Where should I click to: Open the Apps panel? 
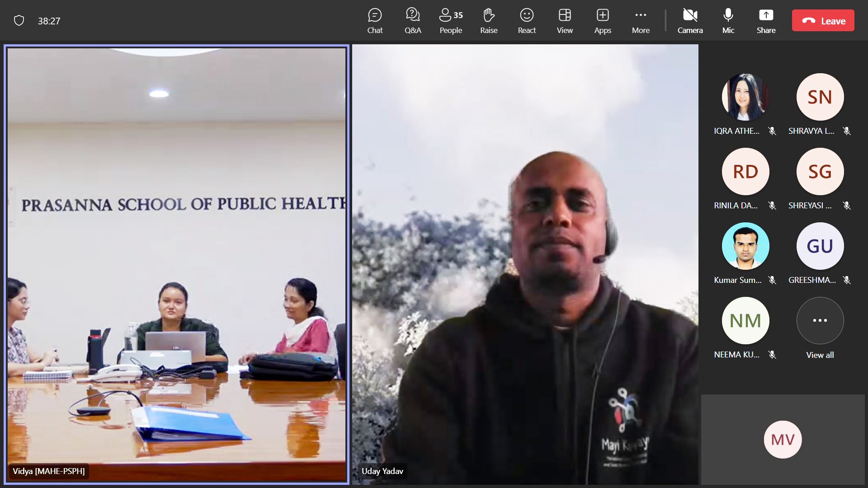(x=602, y=21)
